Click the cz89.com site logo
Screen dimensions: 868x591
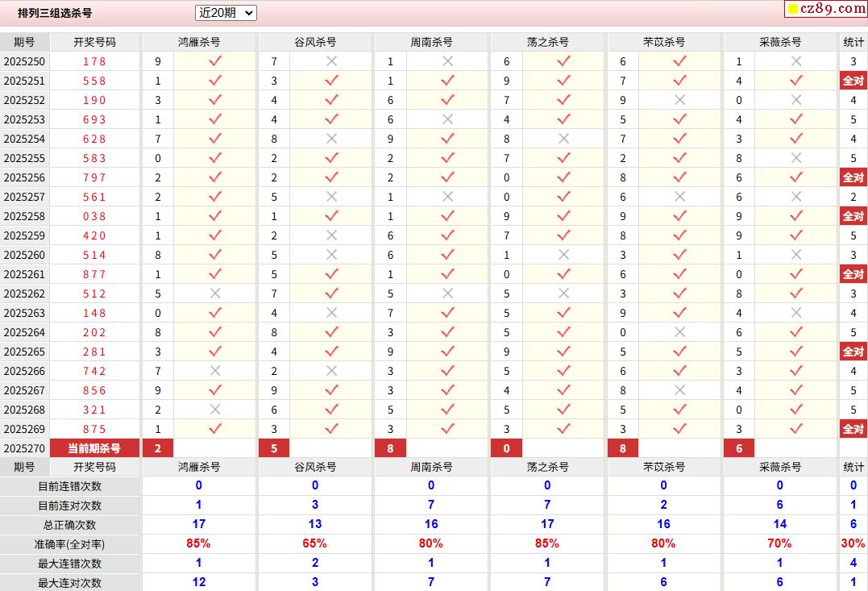coord(825,8)
